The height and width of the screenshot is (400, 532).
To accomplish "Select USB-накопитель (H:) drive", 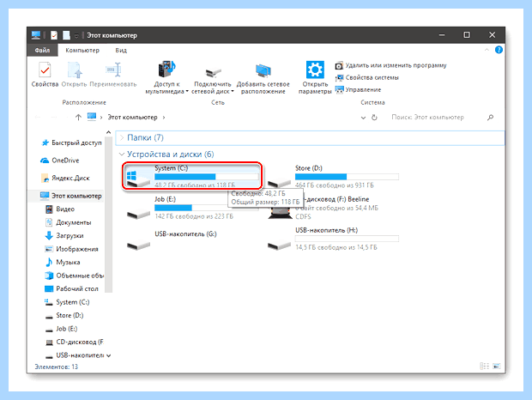I will coord(333,239).
